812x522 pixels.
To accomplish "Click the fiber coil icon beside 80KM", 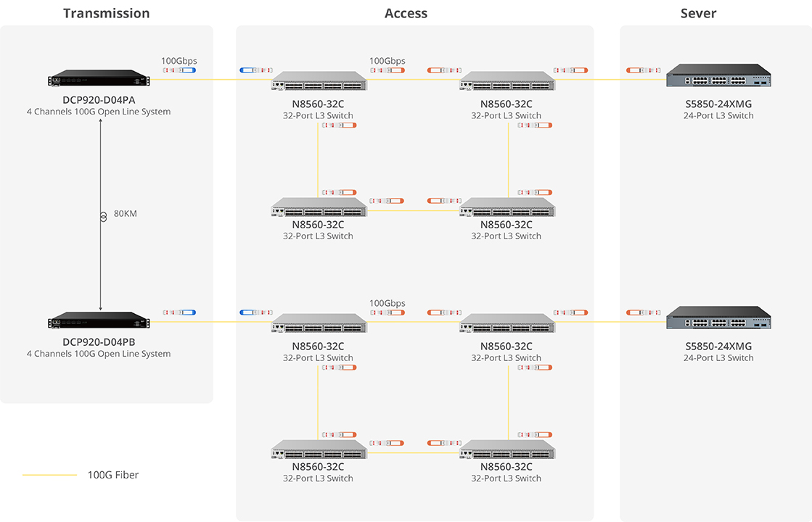I will (x=102, y=215).
